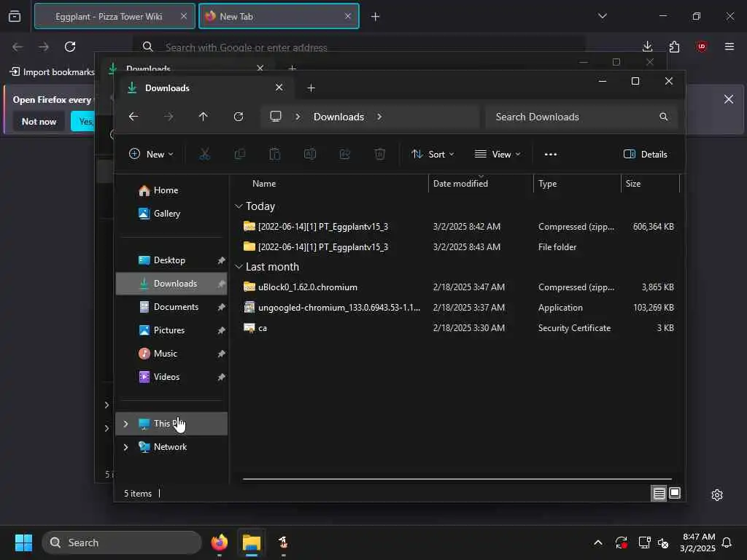The height and width of the screenshot is (560, 747).
Task: Collapse the Last month group
Action: pos(239,267)
